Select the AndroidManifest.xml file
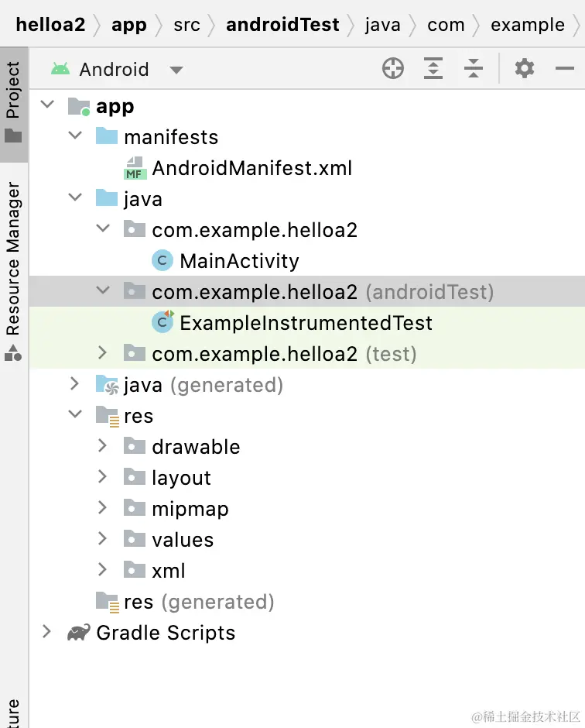 (x=252, y=168)
